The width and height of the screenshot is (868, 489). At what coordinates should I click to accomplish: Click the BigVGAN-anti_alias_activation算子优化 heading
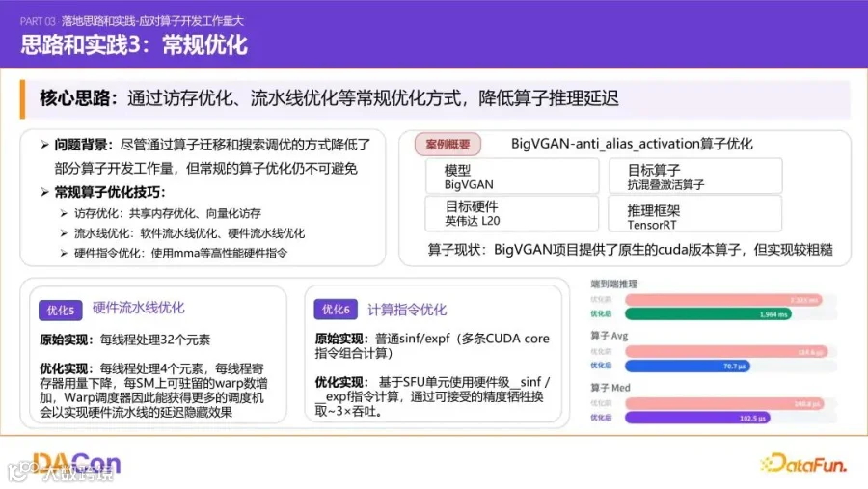pos(632,144)
